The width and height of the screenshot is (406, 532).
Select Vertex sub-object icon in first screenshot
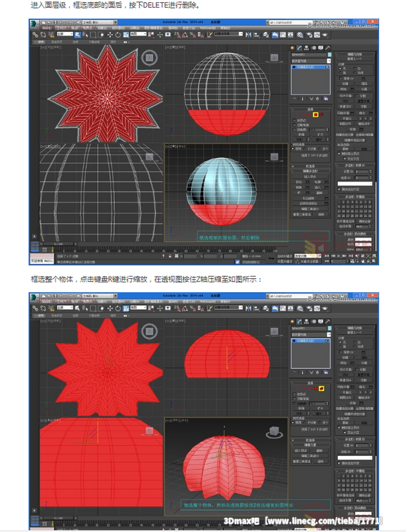click(298, 115)
